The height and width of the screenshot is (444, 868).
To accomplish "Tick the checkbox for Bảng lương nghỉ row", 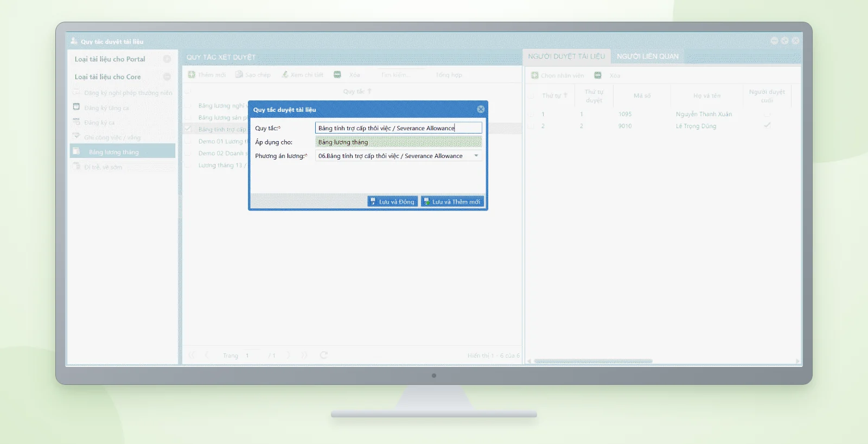I will click(188, 105).
